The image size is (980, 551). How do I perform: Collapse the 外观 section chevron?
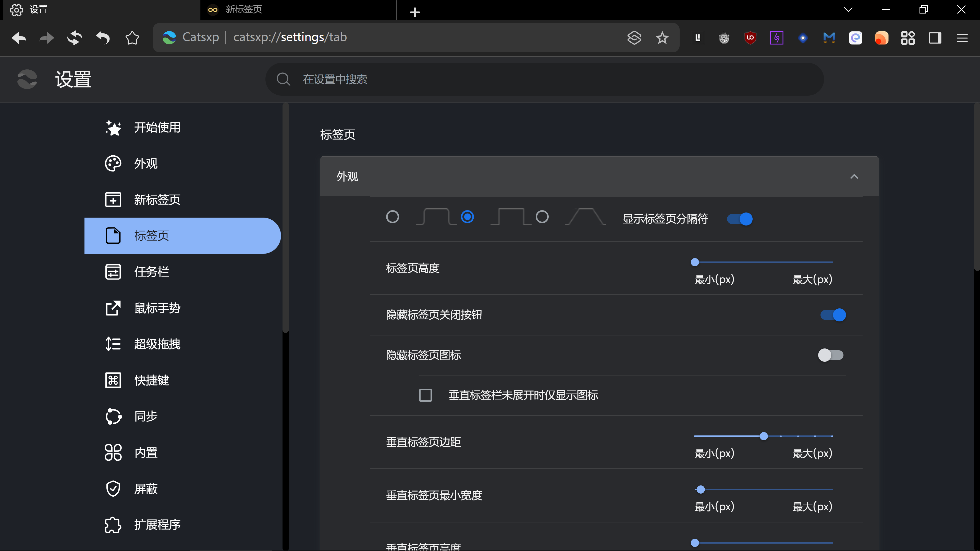(x=854, y=177)
